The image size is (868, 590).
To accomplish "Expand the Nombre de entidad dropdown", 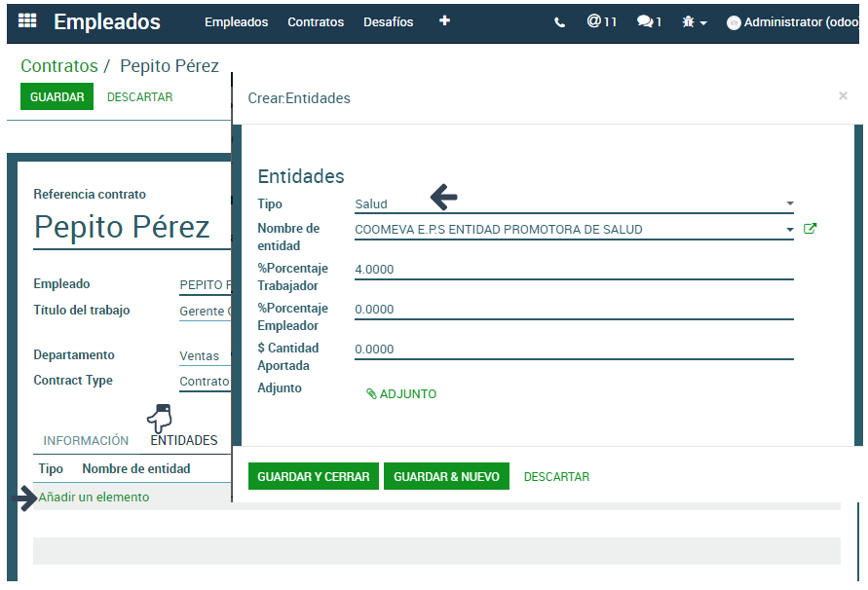I will [x=789, y=230].
